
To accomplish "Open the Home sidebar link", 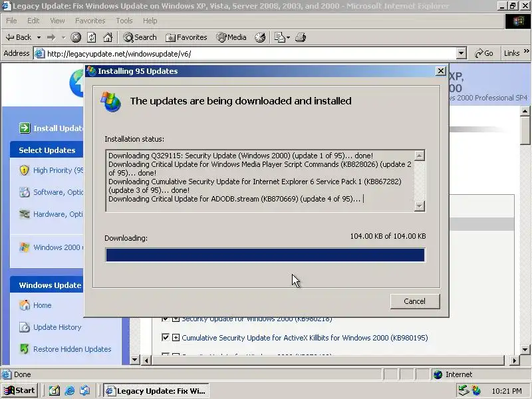I will coord(43,305).
